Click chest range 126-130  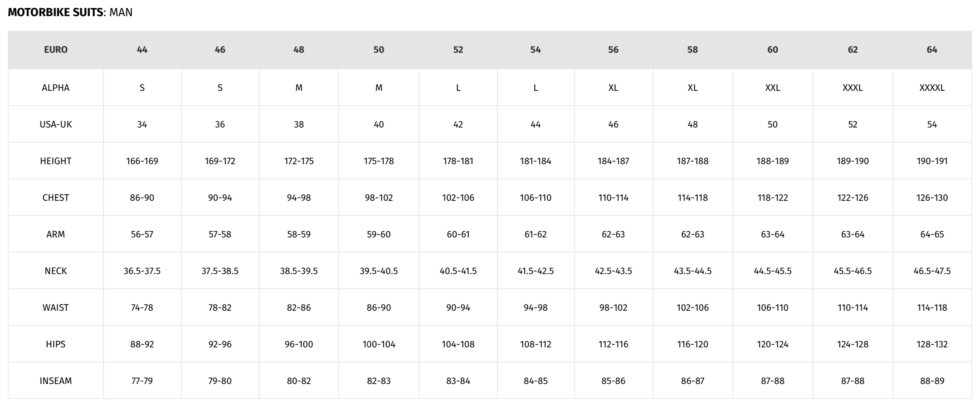932,198
